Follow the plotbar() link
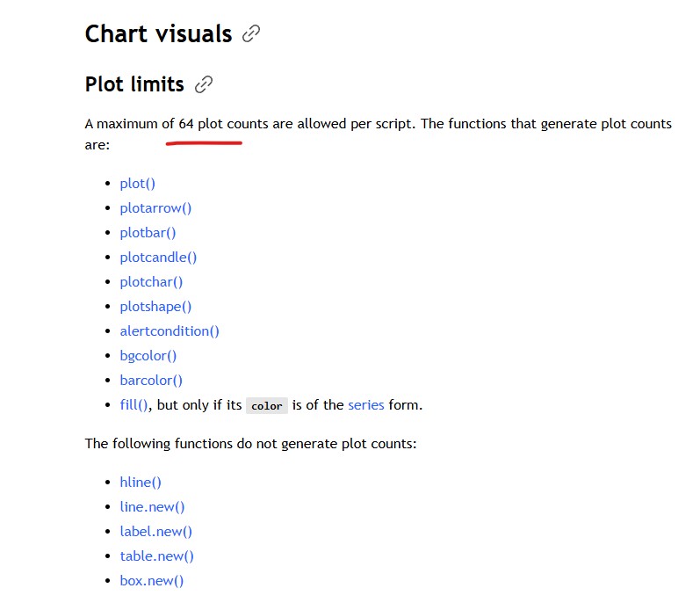The height and width of the screenshot is (610, 700). (x=148, y=233)
